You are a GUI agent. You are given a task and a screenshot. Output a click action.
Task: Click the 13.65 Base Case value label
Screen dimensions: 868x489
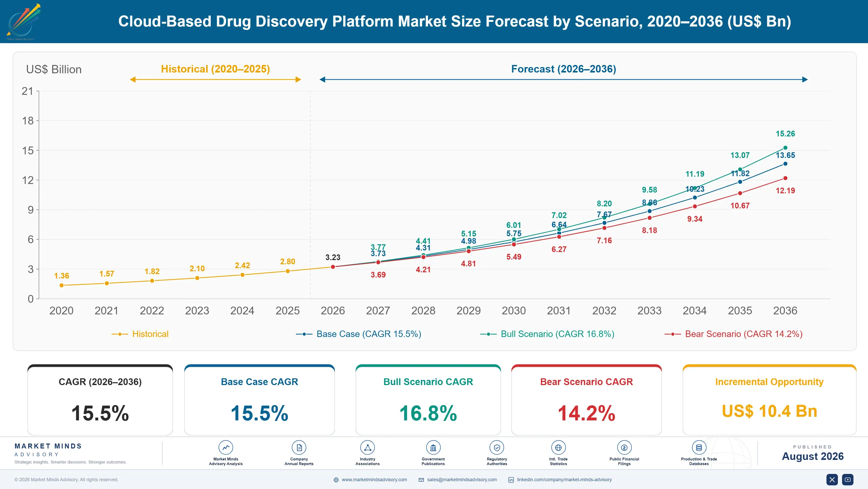(785, 155)
